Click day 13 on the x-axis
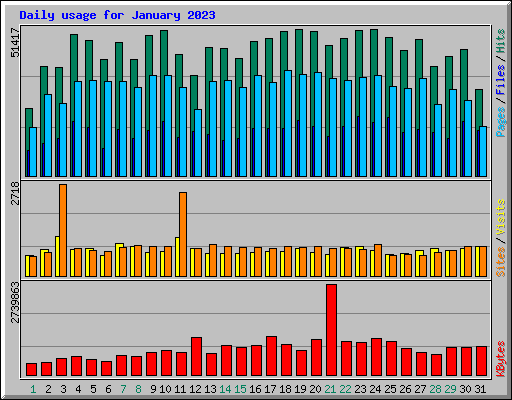 [x=210, y=389]
